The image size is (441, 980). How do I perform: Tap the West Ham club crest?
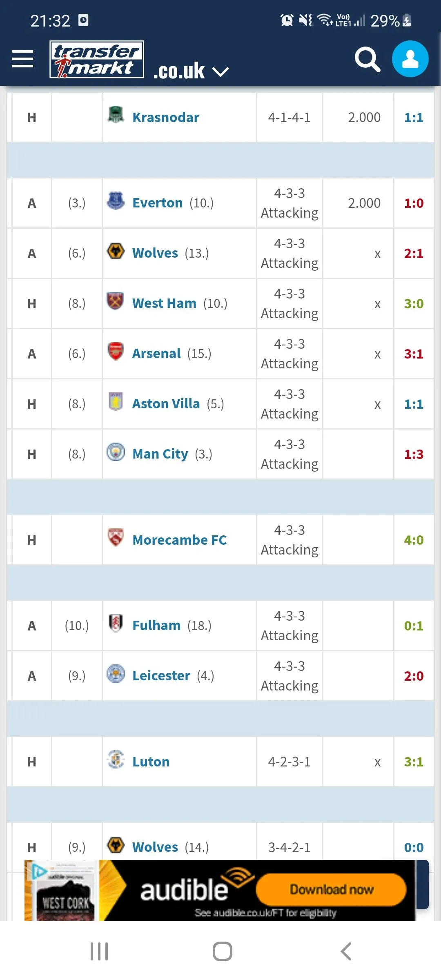click(x=116, y=301)
